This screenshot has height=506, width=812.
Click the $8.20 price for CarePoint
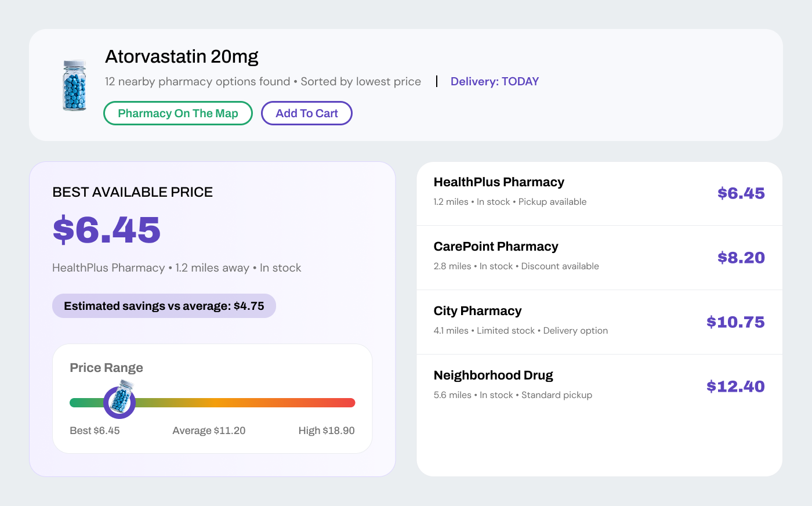coord(741,258)
